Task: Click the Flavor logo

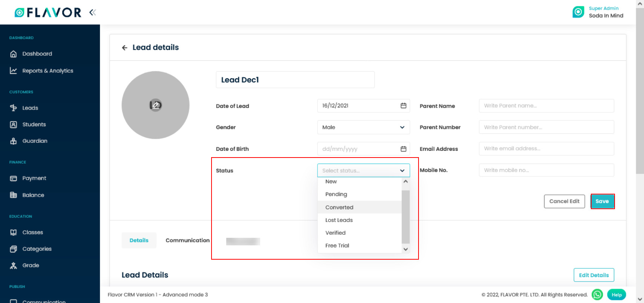Action: coord(48,12)
